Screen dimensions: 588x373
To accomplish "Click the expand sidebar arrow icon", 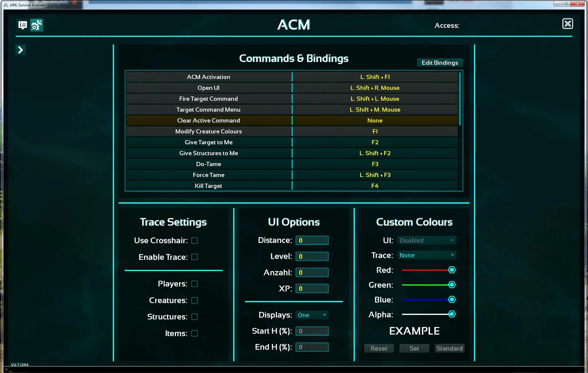I will (x=21, y=50).
